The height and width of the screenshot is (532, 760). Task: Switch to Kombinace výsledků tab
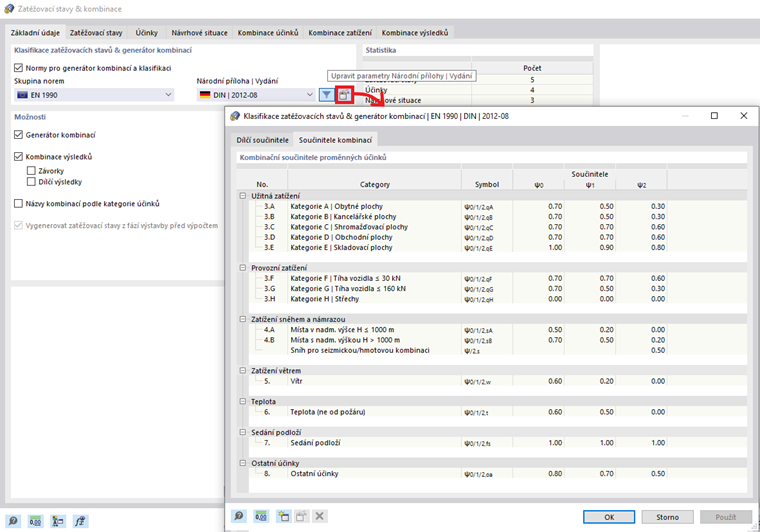tap(415, 32)
